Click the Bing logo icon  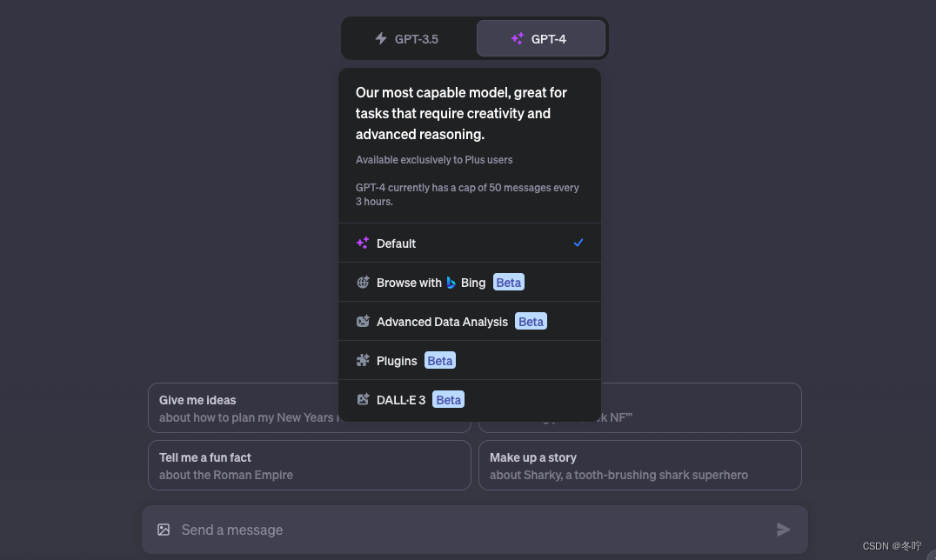pyautogui.click(x=451, y=283)
